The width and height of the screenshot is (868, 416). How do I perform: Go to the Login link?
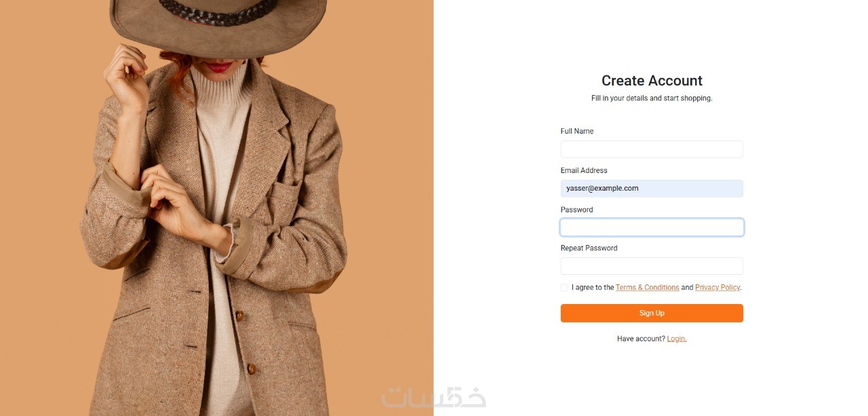coord(676,339)
